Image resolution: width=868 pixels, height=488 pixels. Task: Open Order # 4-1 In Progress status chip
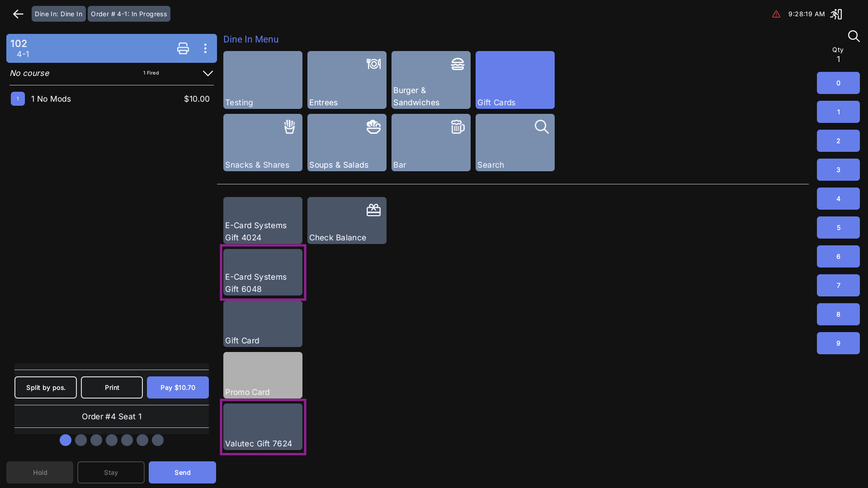129,14
